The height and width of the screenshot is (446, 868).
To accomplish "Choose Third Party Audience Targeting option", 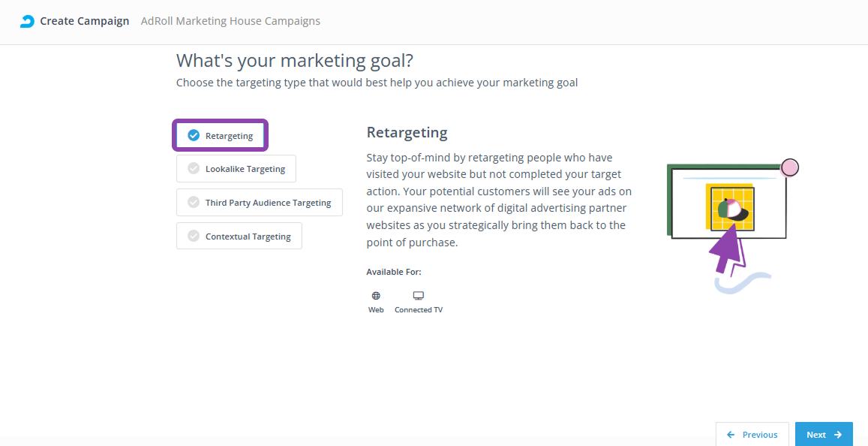I will (x=260, y=202).
